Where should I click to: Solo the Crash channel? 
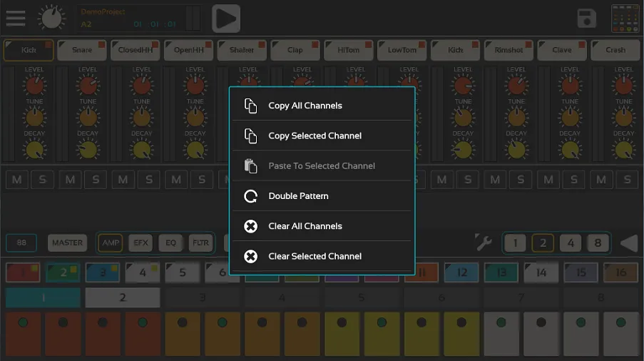pos(627,180)
